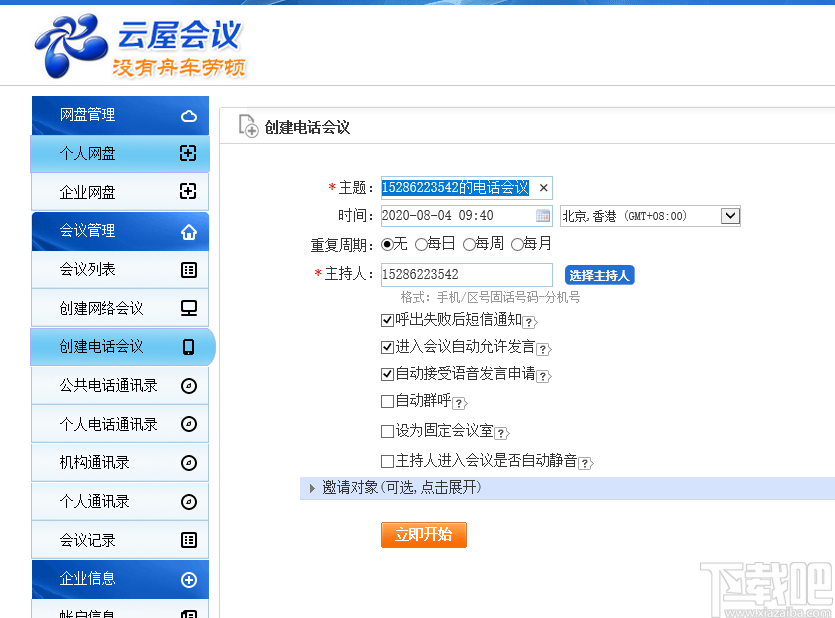Open 个人网盘 in the sidebar

[x=120, y=153]
